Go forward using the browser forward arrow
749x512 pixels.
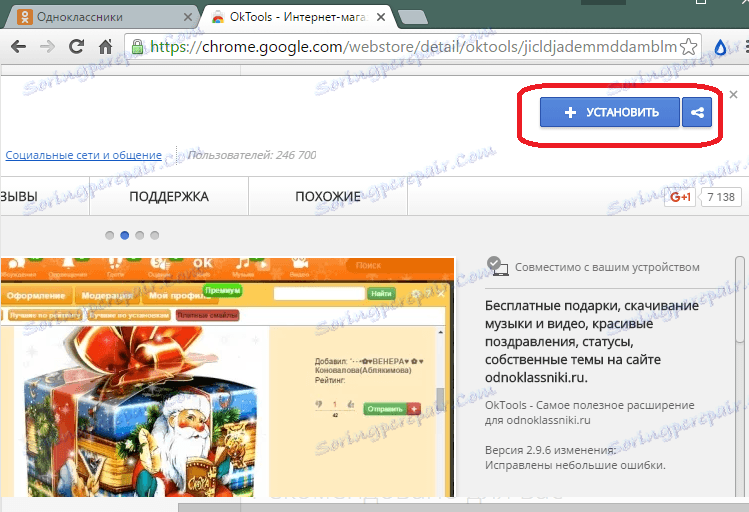(x=47, y=47)
